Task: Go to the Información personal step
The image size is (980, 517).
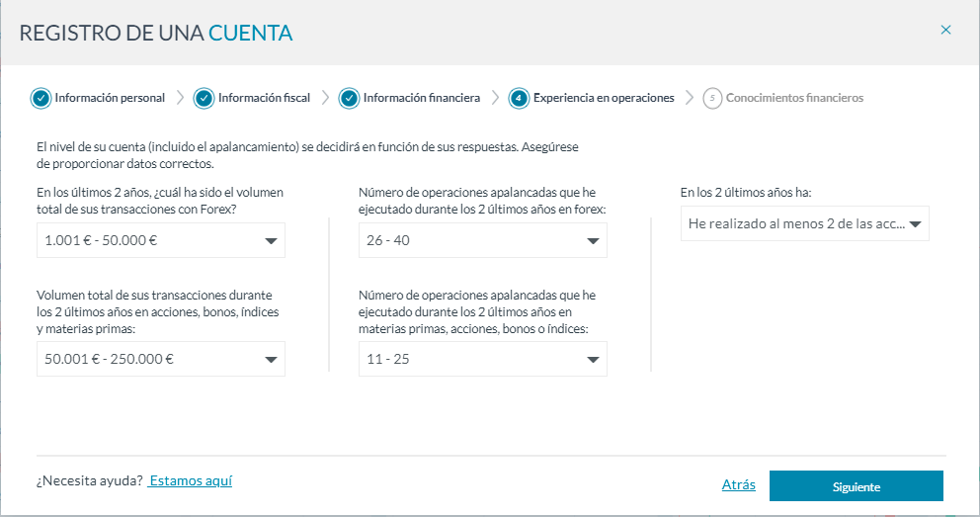Action: [x=110, y=98]
